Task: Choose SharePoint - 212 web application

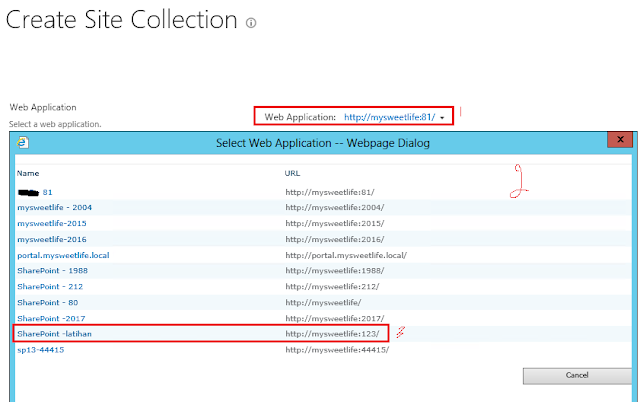Action: (50, 287)
